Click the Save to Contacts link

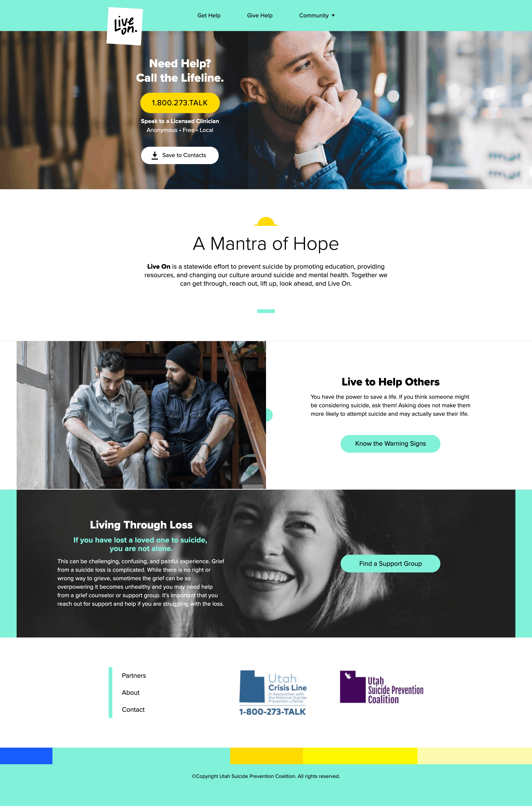pyautogui.click(x=180, y=155)
